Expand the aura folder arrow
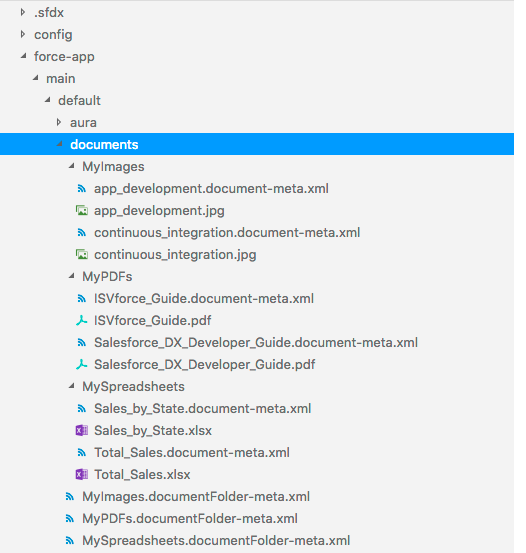Screen dimensions: 526x553 tap(59, 122)
